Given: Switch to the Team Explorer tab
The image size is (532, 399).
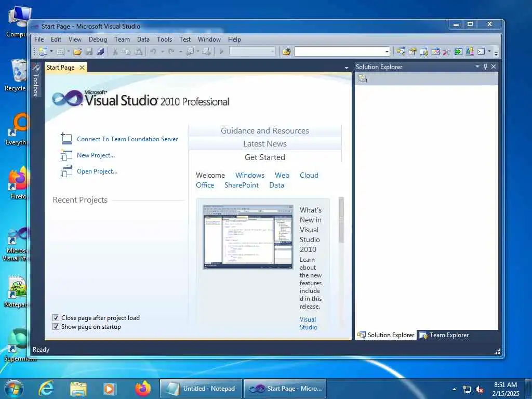Looking at the screenshot, I should [444, 335].
